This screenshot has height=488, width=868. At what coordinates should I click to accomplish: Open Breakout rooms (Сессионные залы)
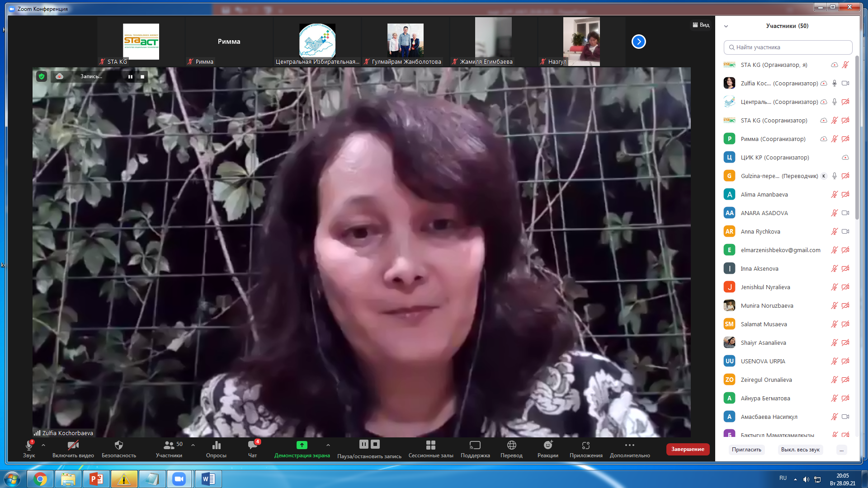point(430,446)
